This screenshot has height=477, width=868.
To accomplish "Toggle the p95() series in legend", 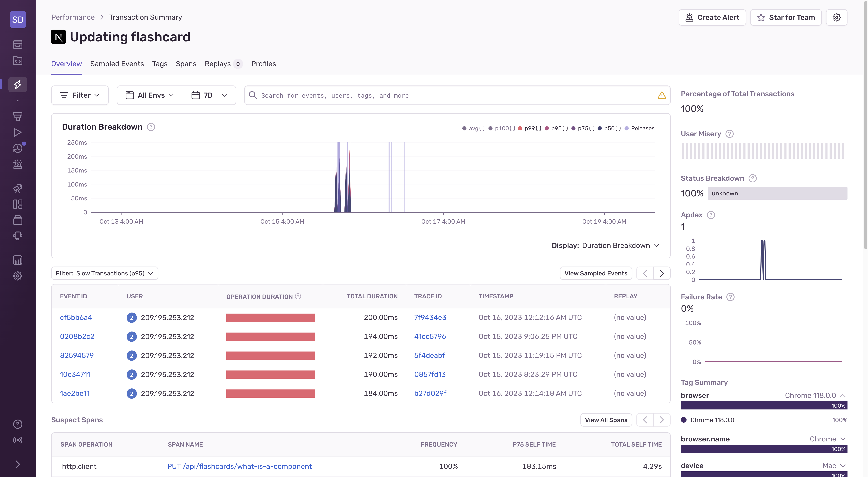I will [556, 128].
